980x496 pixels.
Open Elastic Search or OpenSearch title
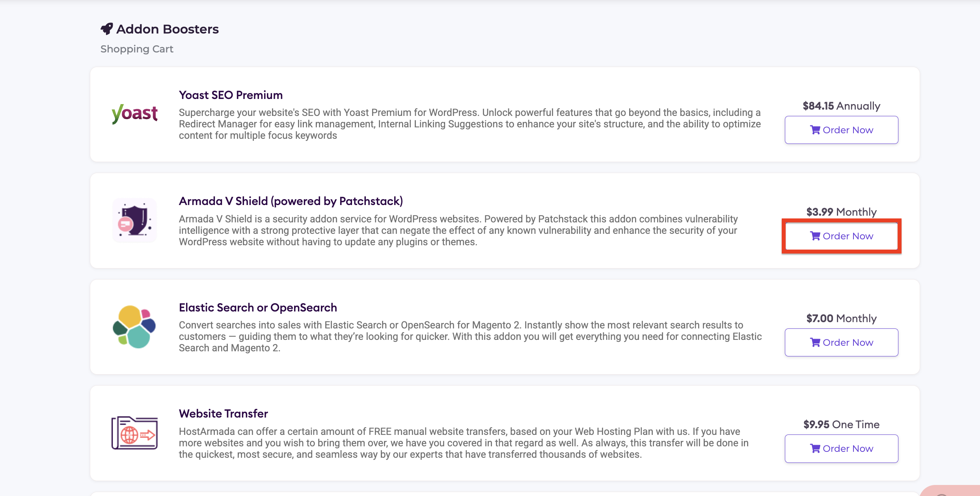point(258,308)
